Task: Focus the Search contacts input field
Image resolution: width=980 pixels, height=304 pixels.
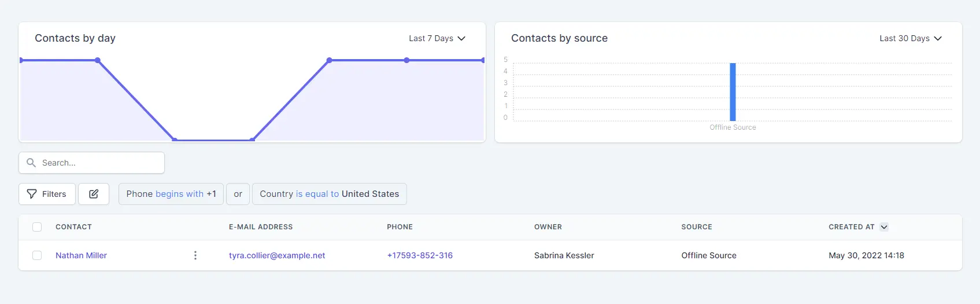Action: pos(91,163)
